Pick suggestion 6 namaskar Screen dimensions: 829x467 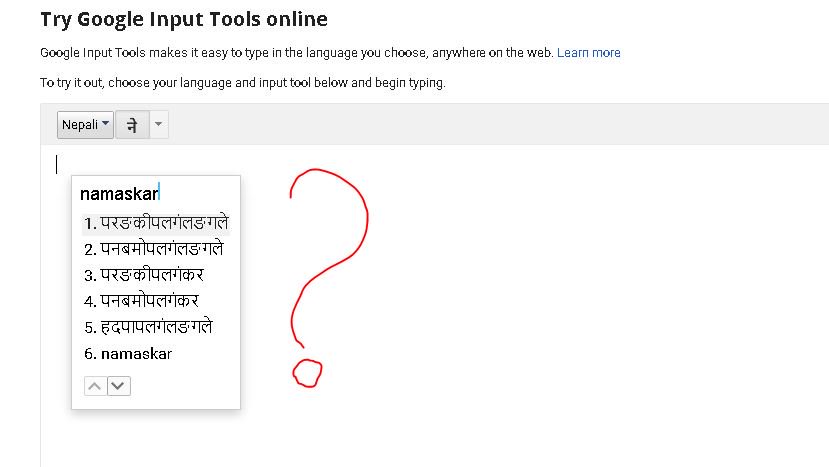pos(128,353)
